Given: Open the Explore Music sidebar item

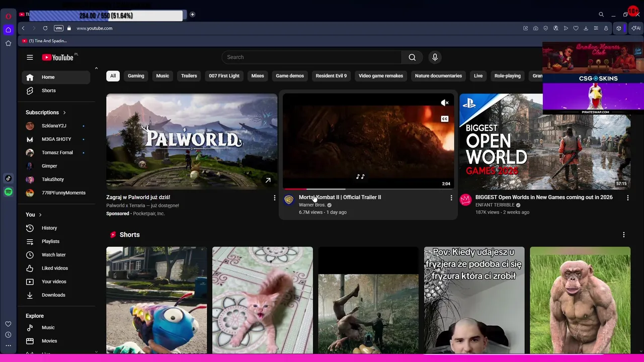Looking at the screenshot, I should (56, 328).
